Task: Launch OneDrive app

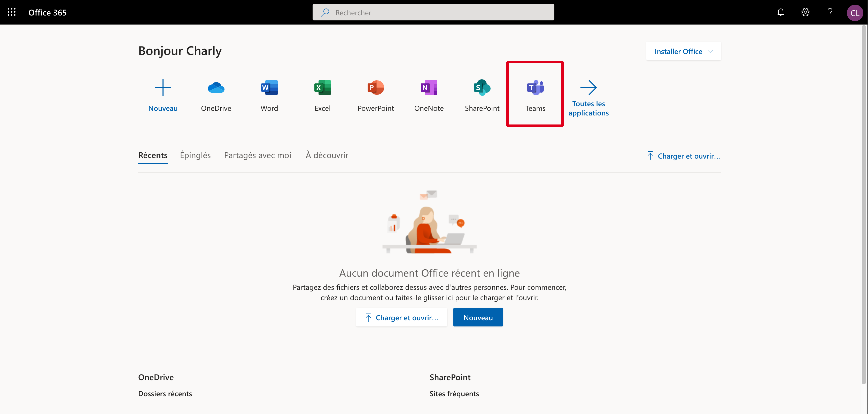Action: click(x=216, y=95)
